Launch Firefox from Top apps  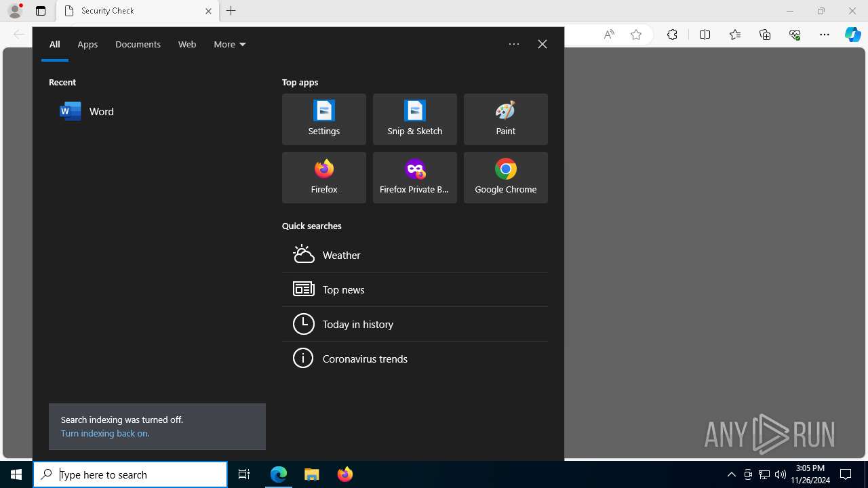pyautogui.click(x=323, y=178)
